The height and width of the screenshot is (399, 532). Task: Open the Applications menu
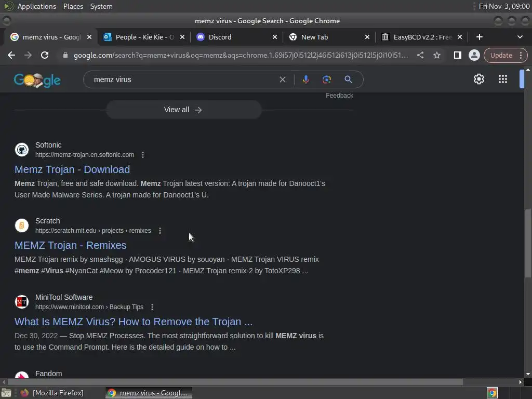[x=37, y=6]
